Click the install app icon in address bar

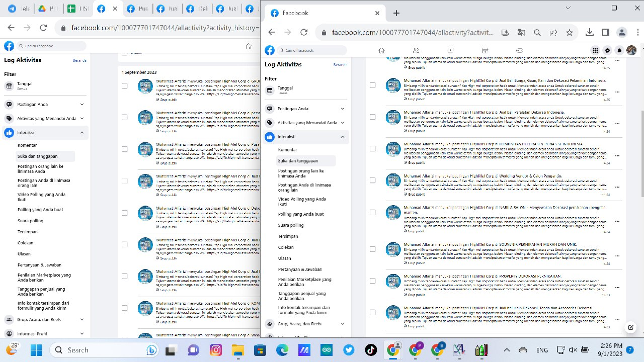pyautogui.click(x=505, y=32)
